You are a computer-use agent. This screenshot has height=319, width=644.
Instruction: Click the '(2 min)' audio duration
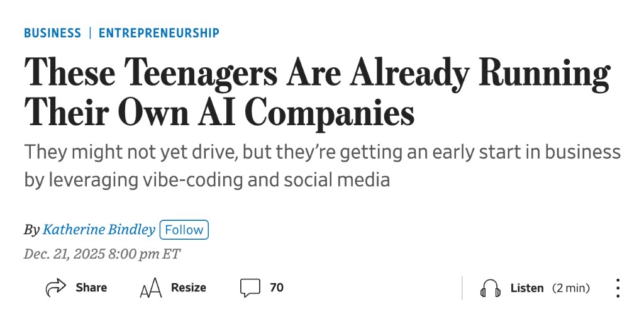[571, 288]
